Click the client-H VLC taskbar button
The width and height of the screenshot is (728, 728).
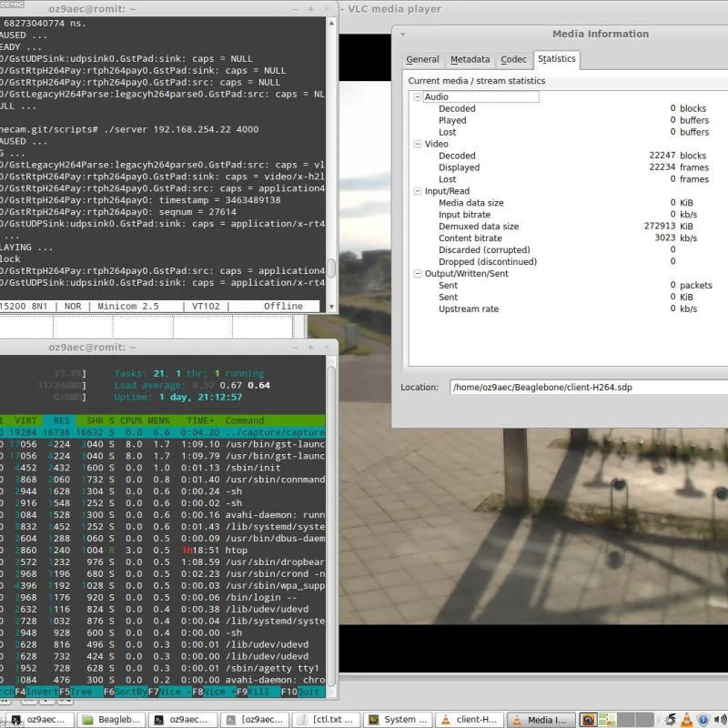pyautogui.click(x=468, y=720)
